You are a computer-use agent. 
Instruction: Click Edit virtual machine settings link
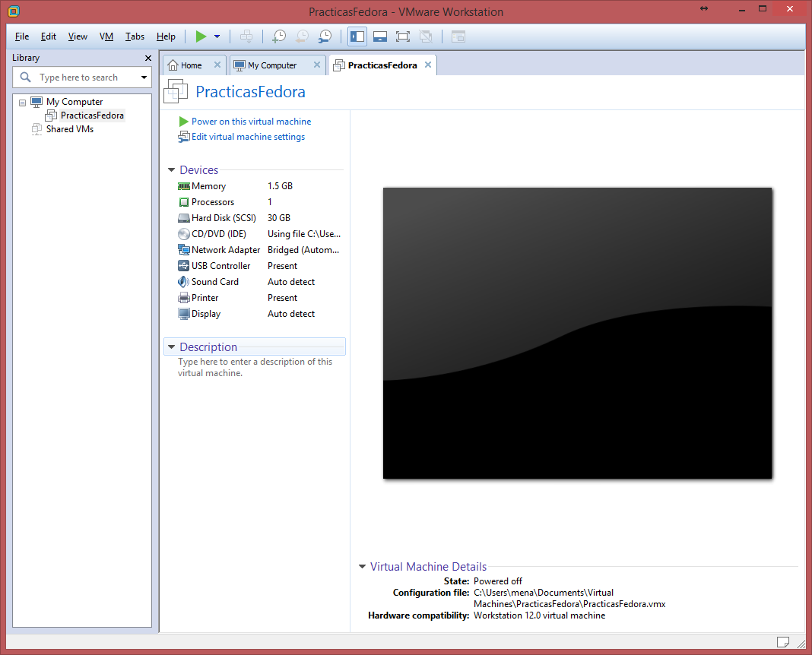pos(248,137)
